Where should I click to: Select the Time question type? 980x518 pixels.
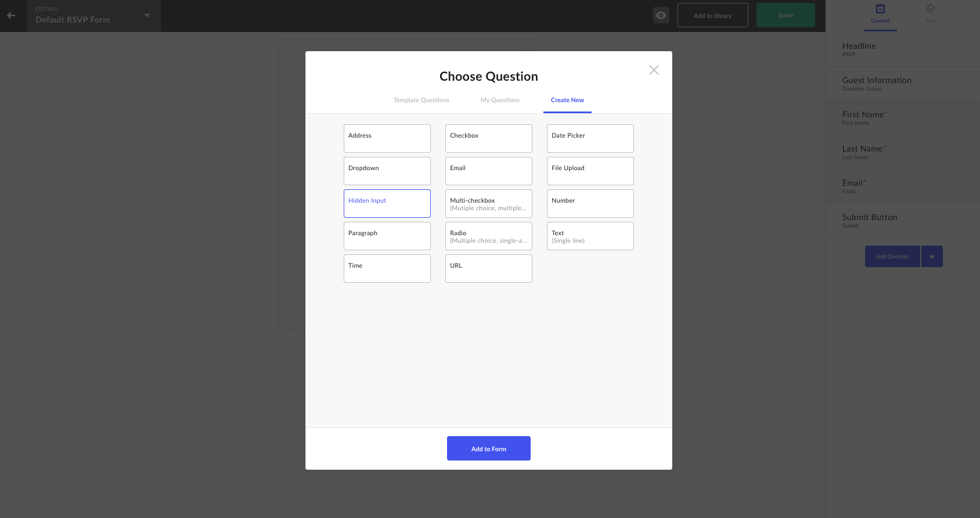click(x=387, y=268)
